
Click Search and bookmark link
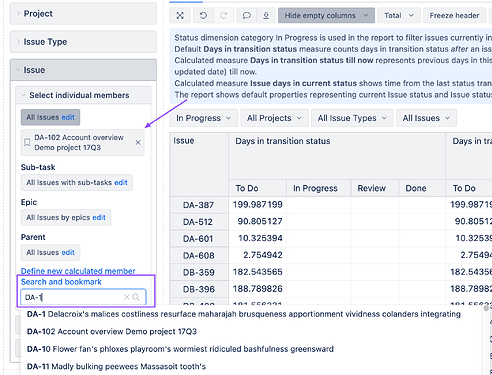pos(61,282)
